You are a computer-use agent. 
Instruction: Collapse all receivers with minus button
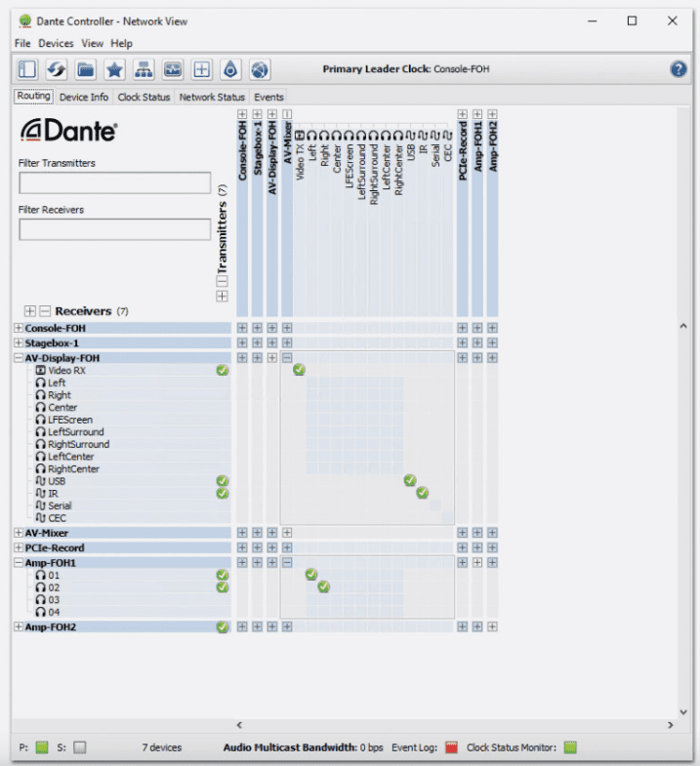45,311
